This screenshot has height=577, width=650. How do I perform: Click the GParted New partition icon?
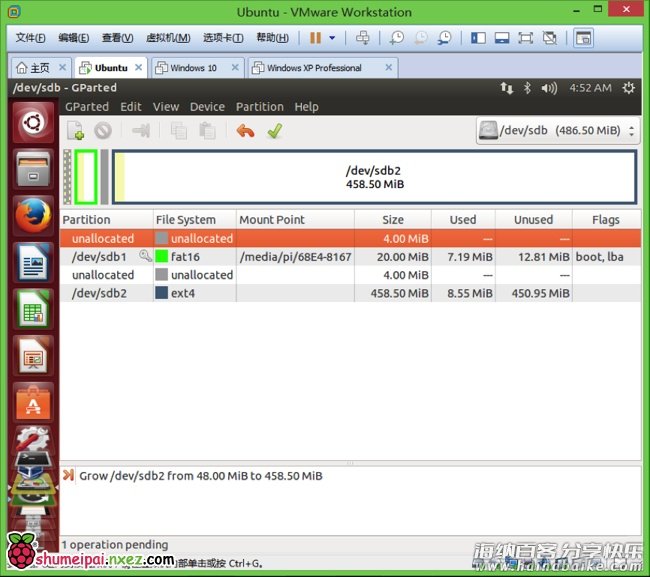pos(75,131)
